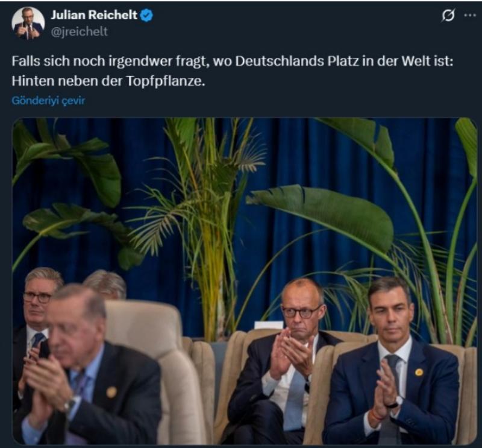The width and height of the screenshot is (482, 448).
Task: Open the Grok explain-post icon
Action: [448, 15]
